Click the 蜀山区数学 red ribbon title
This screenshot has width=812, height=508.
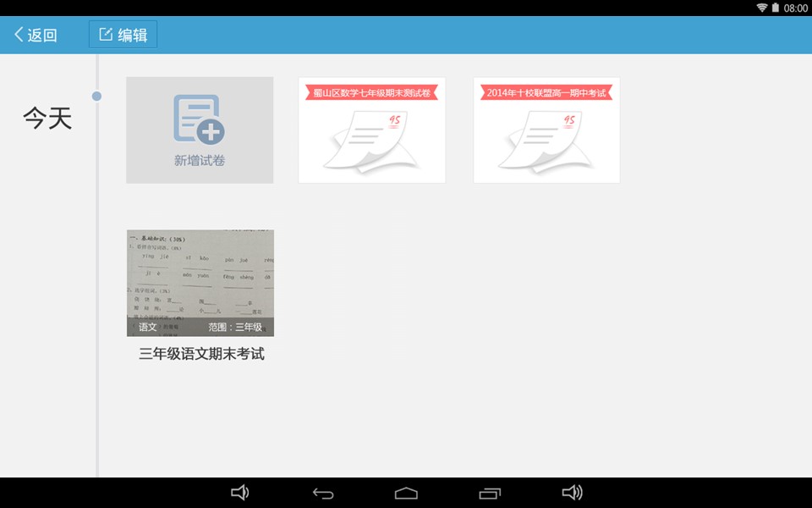pyautogui.click(x=372, y=93)
